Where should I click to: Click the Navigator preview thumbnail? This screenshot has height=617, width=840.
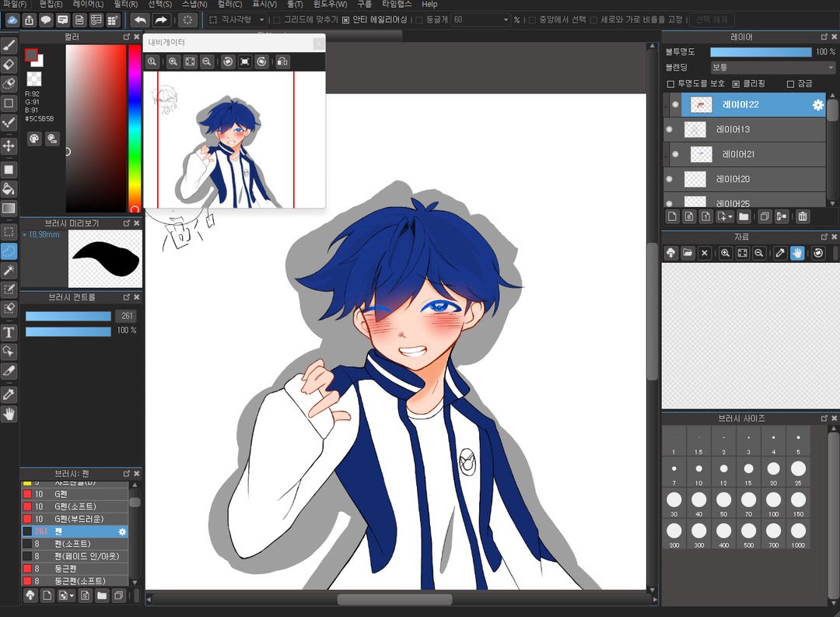(234, 139)
